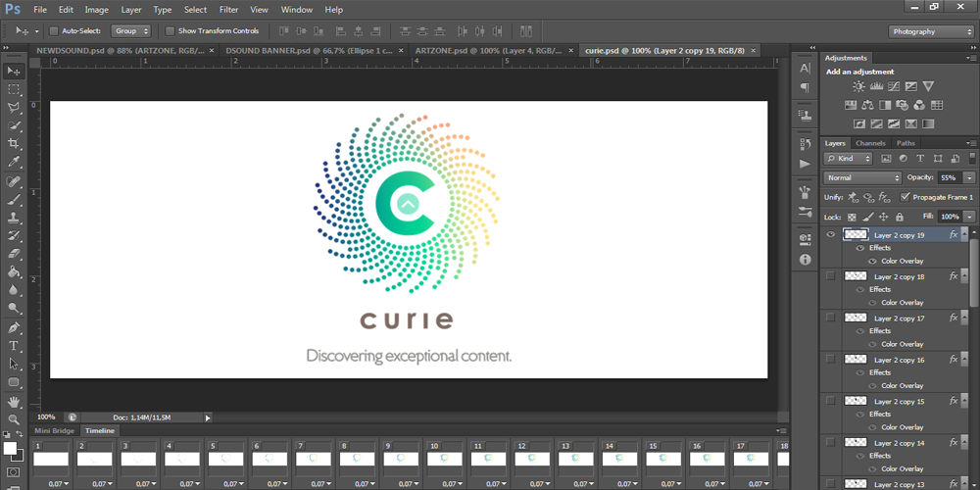Add a Brightness/Contrast adjustment

tap(857, 86)
